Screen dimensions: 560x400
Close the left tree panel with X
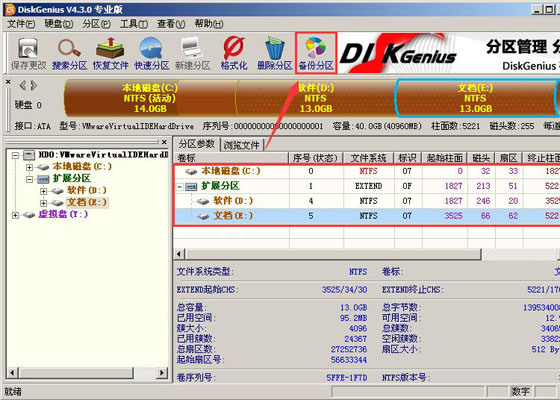coord(164,142)
